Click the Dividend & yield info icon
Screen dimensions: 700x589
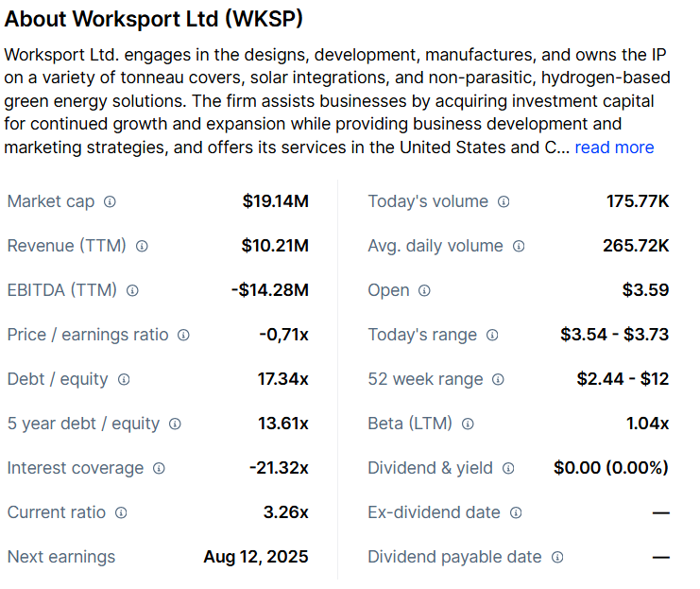pos(508,469)
